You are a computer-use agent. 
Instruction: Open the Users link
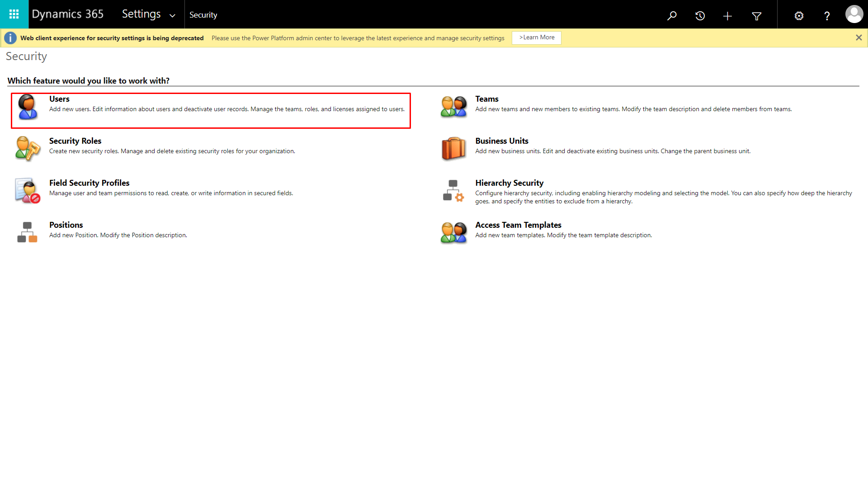(59, 99)
